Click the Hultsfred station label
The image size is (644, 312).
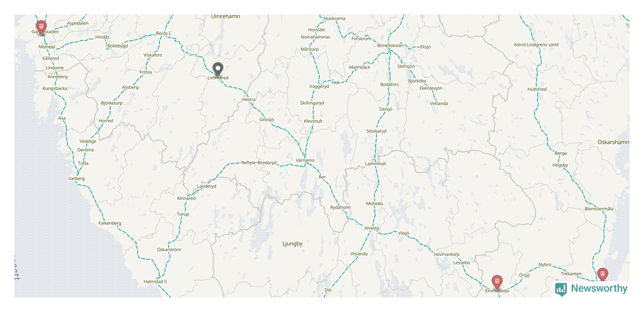537,89
